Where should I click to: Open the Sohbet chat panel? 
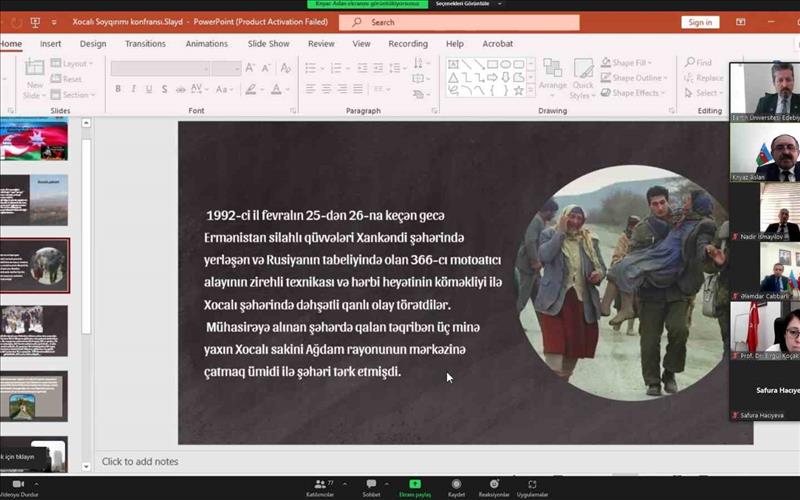pyautogui.click(x=371, y=486)
